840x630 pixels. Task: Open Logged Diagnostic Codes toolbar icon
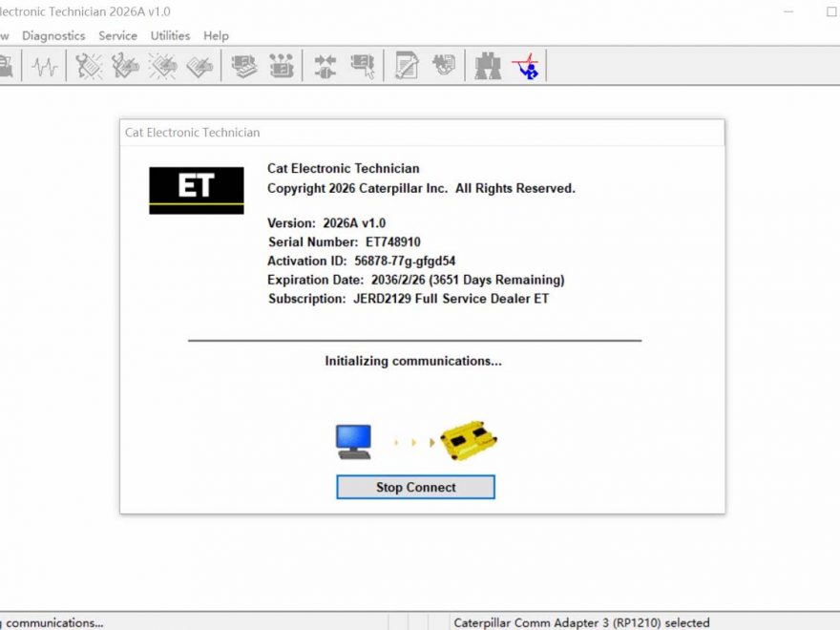125,67
